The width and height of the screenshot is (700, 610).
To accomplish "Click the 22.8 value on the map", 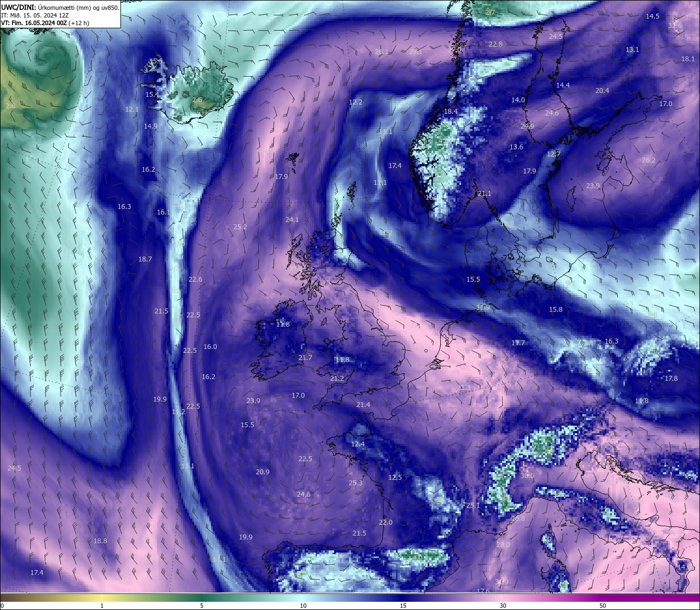I will [495, 44].
